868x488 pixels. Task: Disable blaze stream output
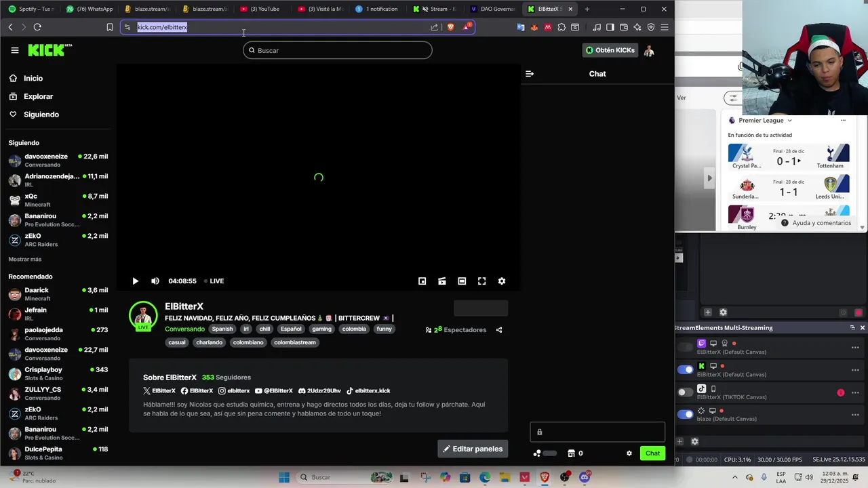coord(686,414)
